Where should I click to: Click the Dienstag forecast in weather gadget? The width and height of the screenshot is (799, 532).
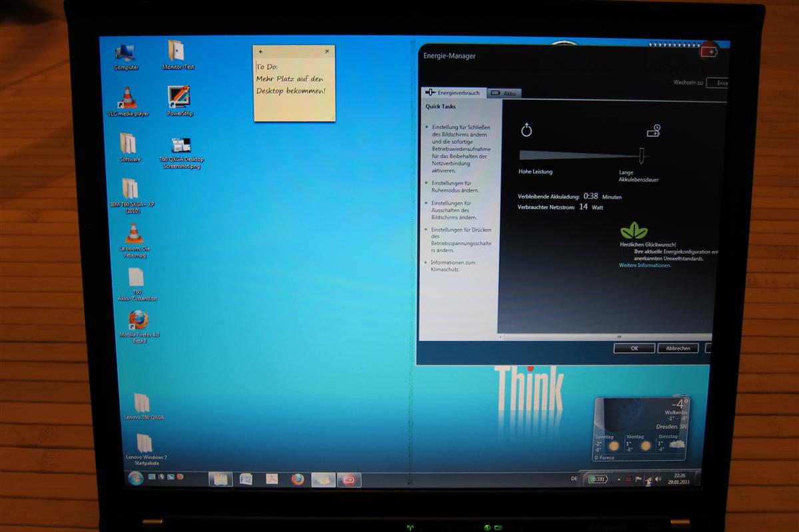coord(671,442)
